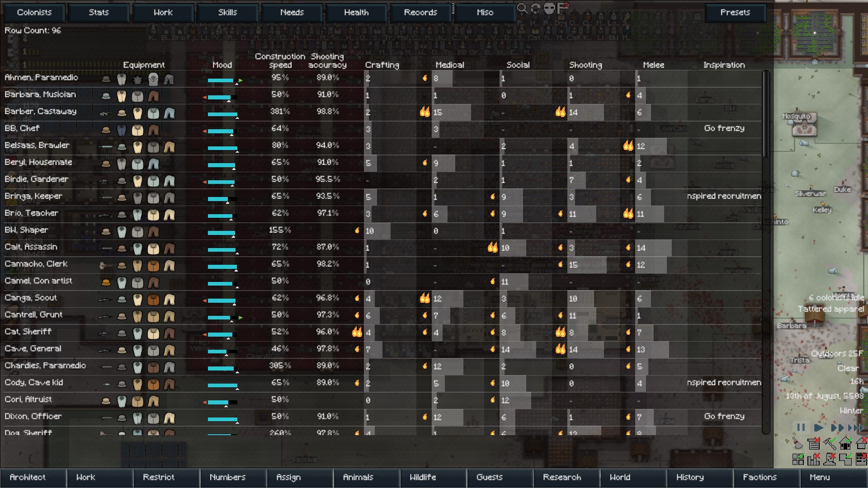
Task: Click the broom icon above the menu bar
Action: [x=797, y=443]
